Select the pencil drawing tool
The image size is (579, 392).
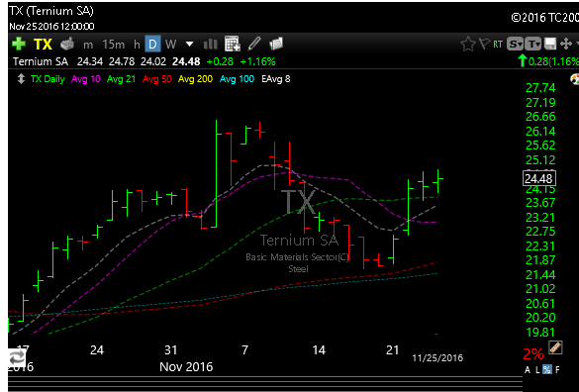pyautogui.click(x=254, y=44)
